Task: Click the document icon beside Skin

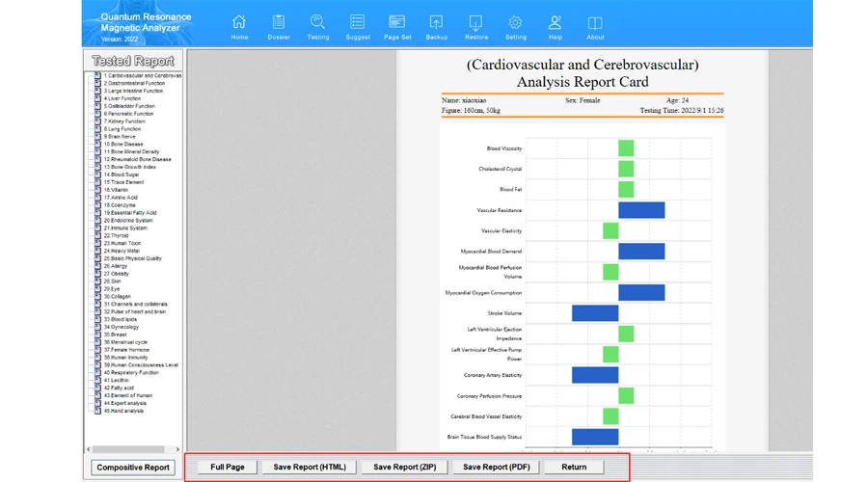Action: pos(97,281)
